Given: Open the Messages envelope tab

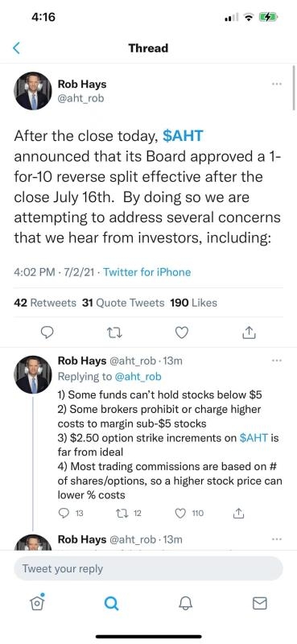Looking at the screenshot, I should pyautogui.click(x=259, y=603).
